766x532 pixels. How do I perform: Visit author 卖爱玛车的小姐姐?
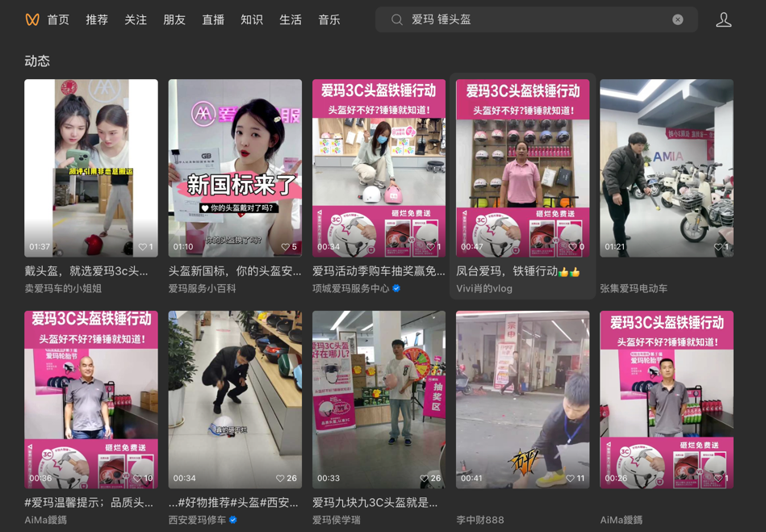click(x=63, y=288)
